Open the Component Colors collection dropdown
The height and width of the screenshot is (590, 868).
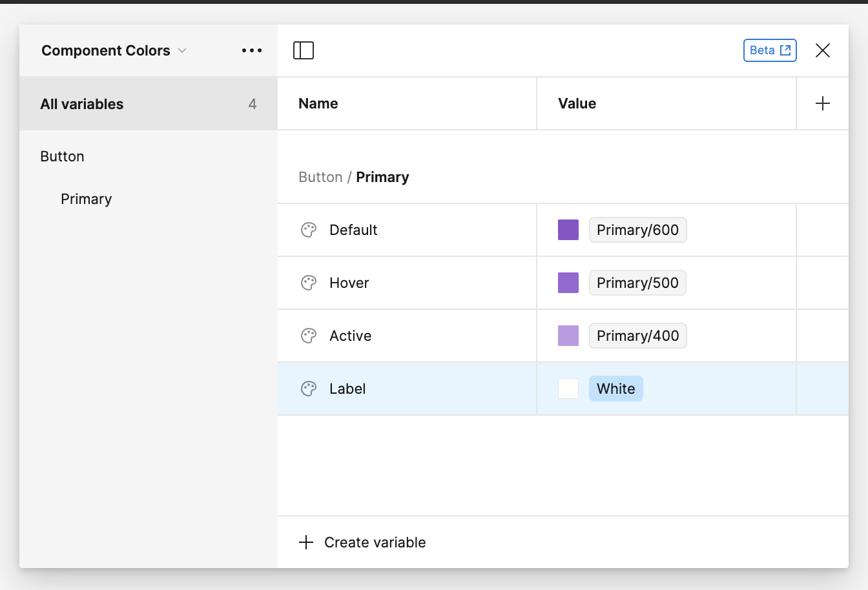pos(182,50)
